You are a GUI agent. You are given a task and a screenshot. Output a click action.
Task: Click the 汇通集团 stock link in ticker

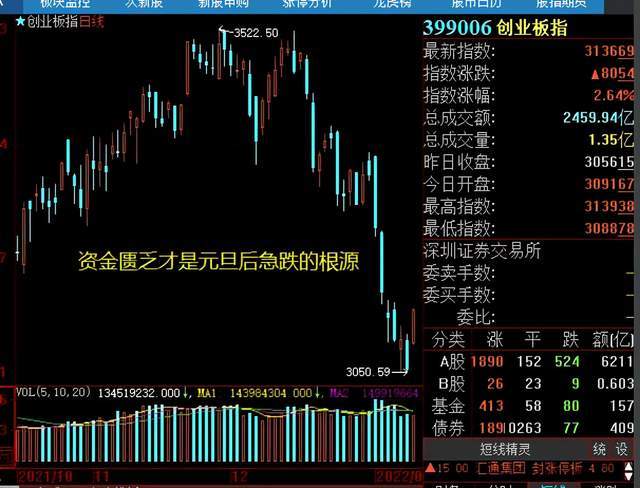coord(501,468)
